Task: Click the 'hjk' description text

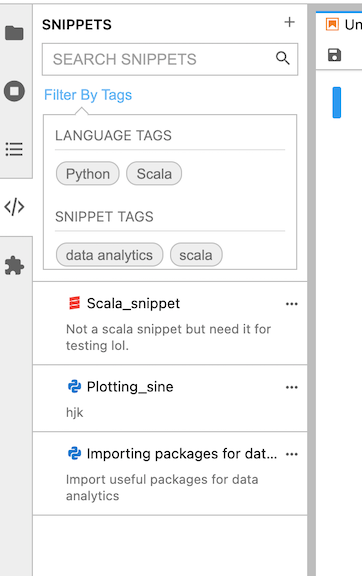Action: click(x=75, y=413)
